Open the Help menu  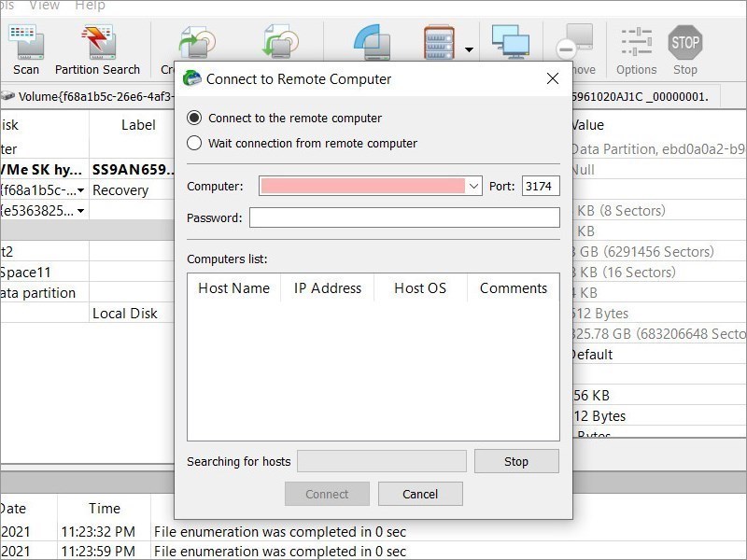point(90,6)
